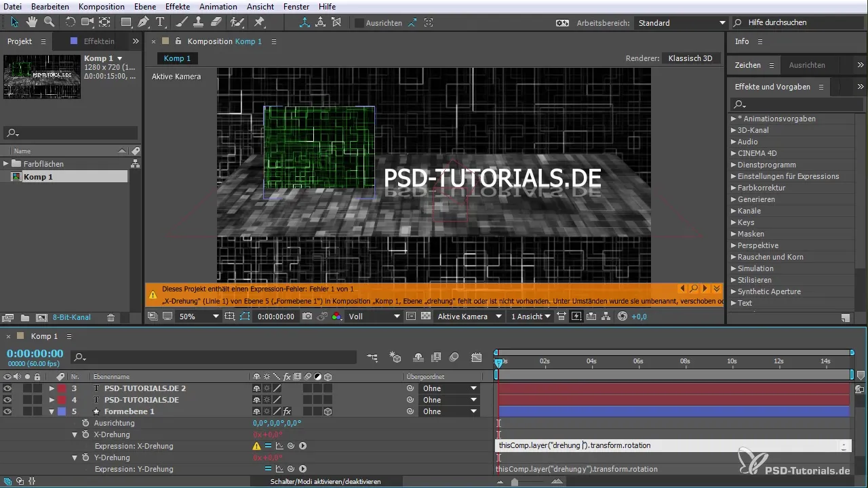Hide the PSD-TUTORIALS.DE layer eye
The height and width of the screenshot is (488, 868).
[7, 400]
